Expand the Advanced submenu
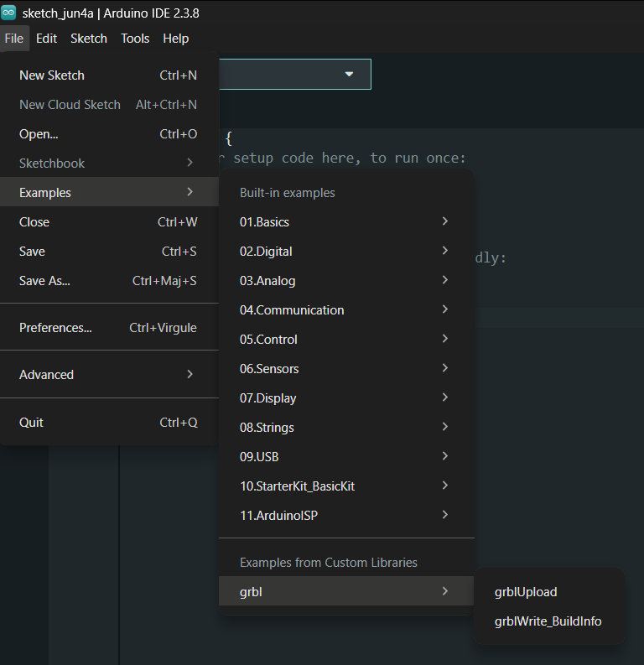The image size is (644, 665). (x=109, y=375)
